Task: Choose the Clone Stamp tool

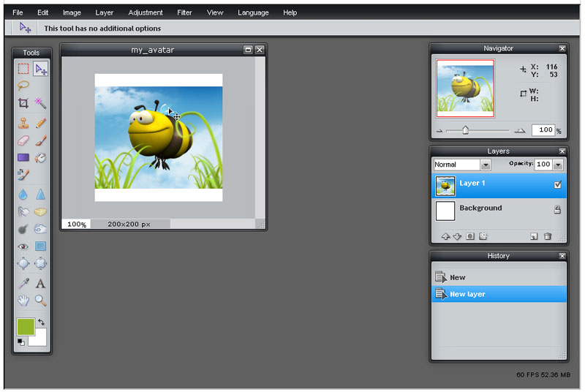Action: point(23,123)
